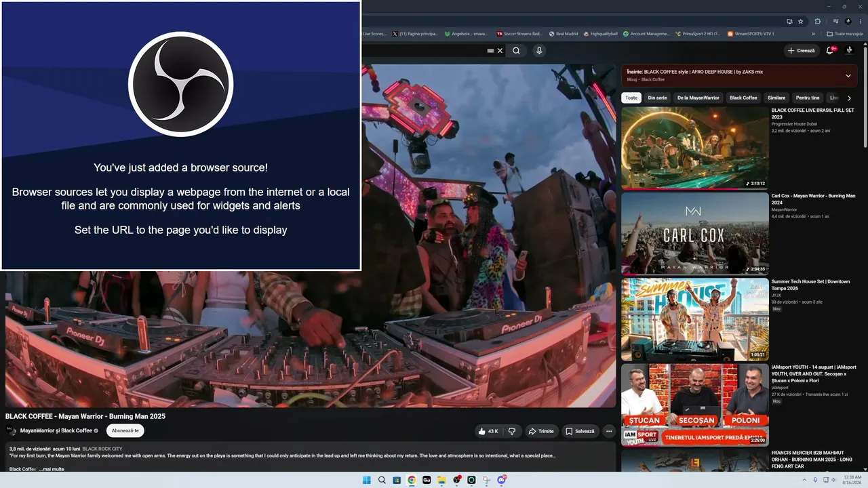
Task: Open the 'PrimaSport 2 HD O...' bookmark
Action: point(698,33)
